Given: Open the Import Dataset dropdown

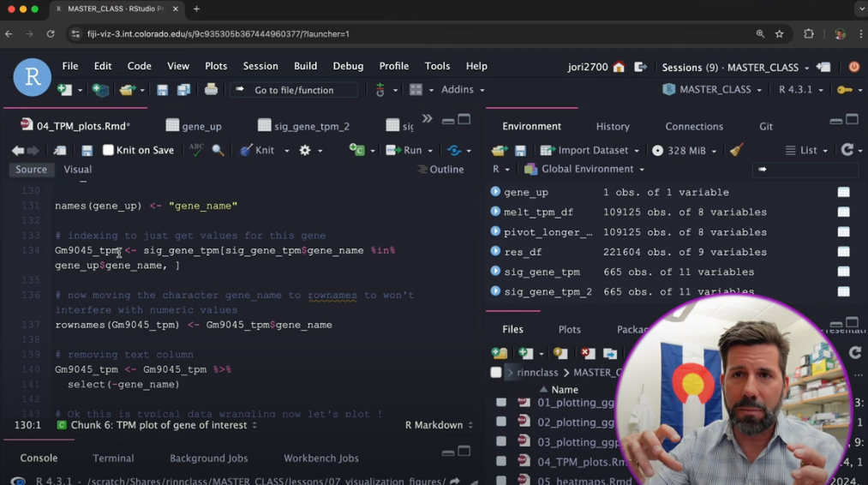Looking at the screenshot, I should click(x=590, y=150).
